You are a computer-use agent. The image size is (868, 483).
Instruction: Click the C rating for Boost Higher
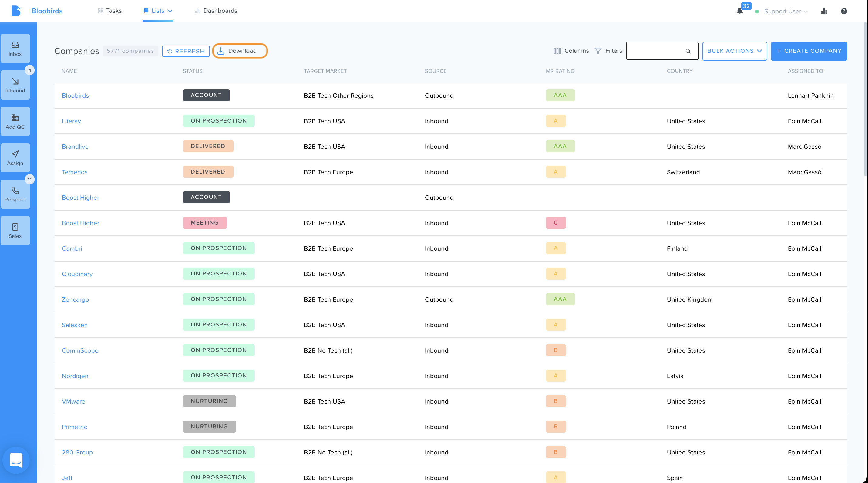556,222
